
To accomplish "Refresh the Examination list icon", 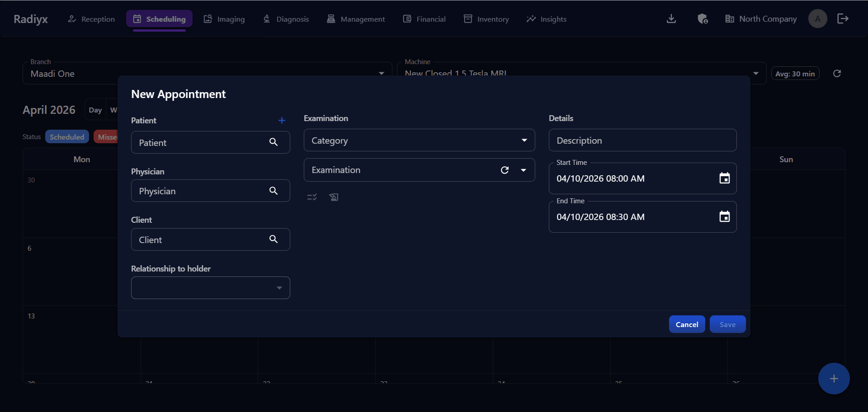I will [x=505, y=170].
